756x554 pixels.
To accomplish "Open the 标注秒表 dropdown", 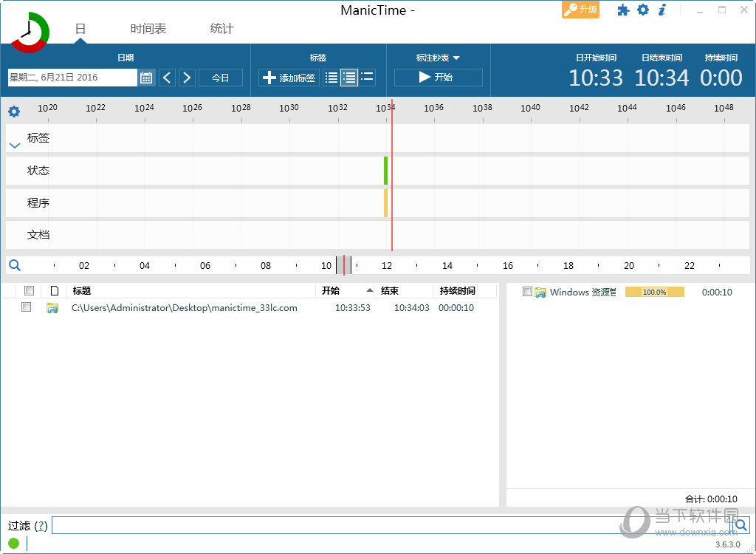I will pyautogui.click(x=438, y=58).
